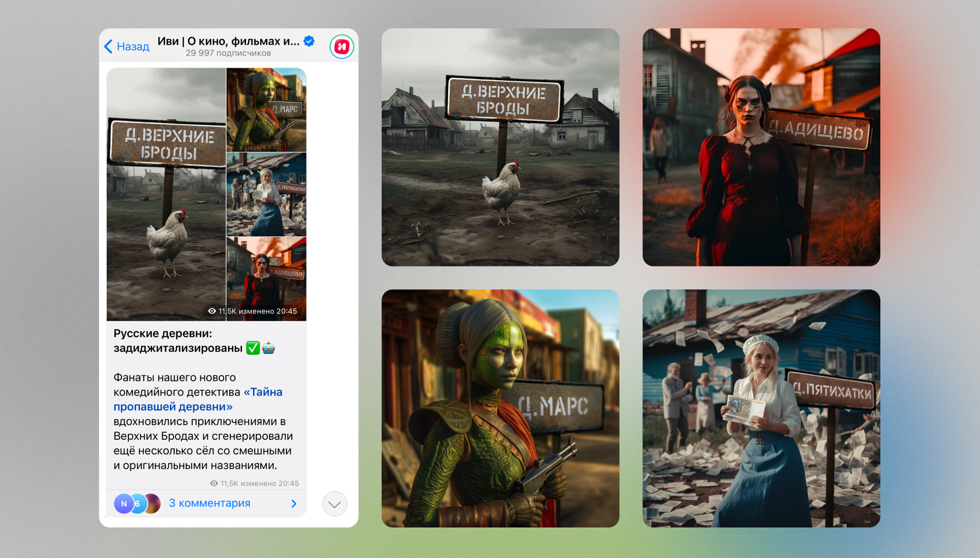
Task: Open the chicken Верхние Броды album photo
Action: point(166,194)
